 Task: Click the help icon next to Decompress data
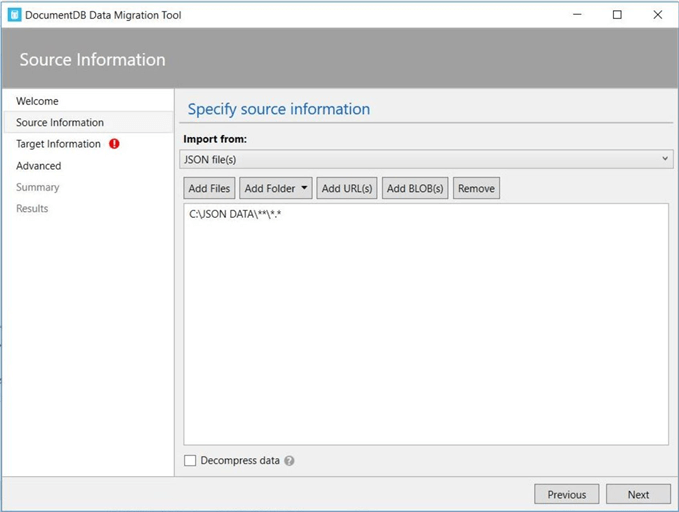pos(289,461)
